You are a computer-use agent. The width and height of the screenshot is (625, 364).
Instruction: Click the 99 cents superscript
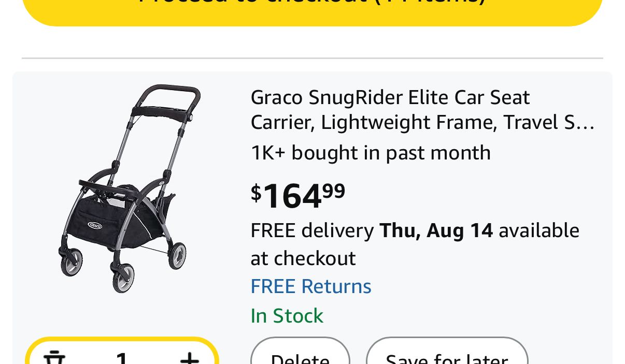point(334,191)
